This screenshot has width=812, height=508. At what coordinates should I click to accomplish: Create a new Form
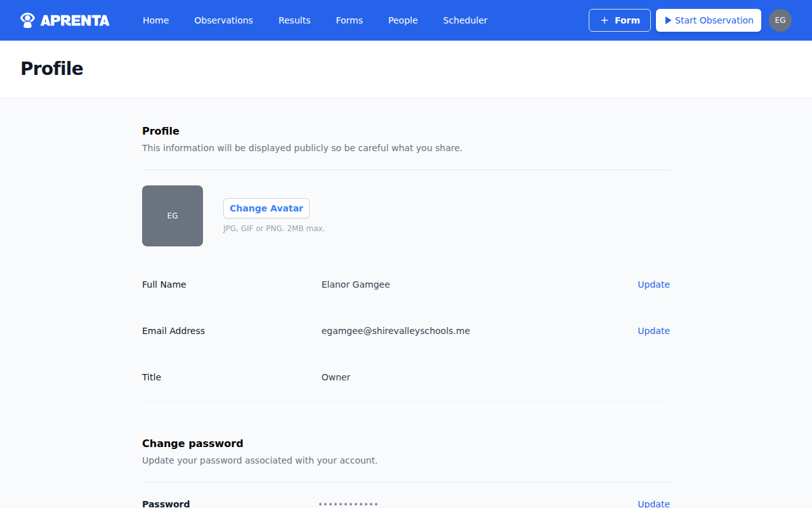tap(620, 20)
